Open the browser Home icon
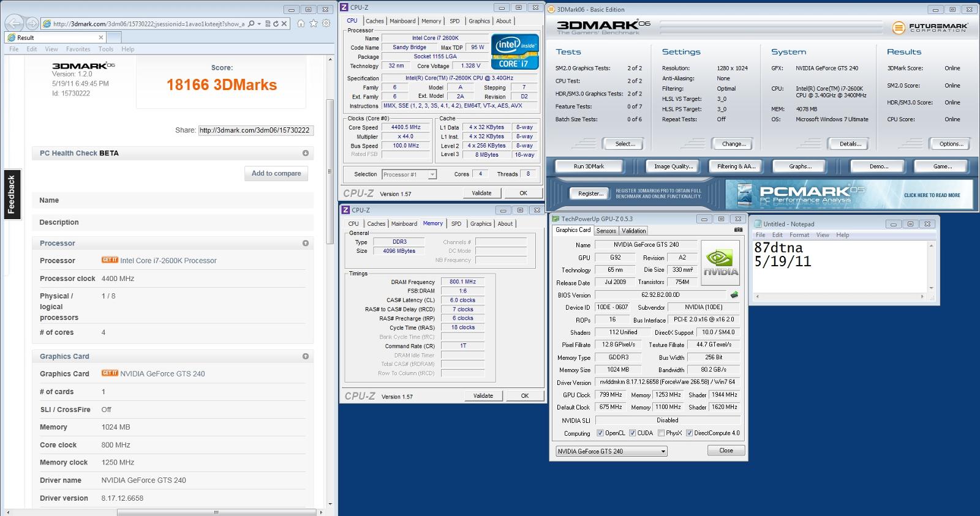 click(301, 23)
